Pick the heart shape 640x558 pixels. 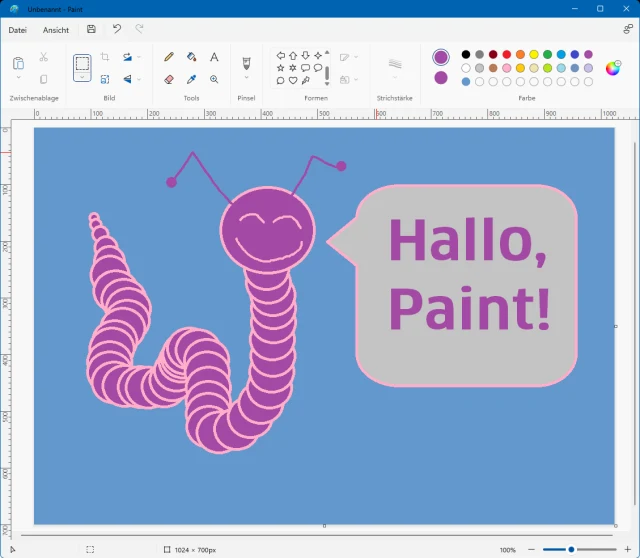click(293, 80)
